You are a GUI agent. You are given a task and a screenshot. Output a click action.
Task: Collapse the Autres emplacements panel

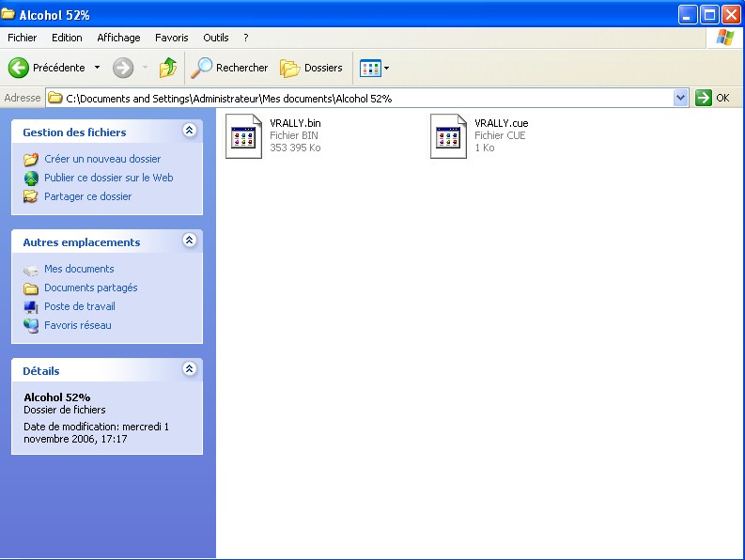[x=189, y=241]
